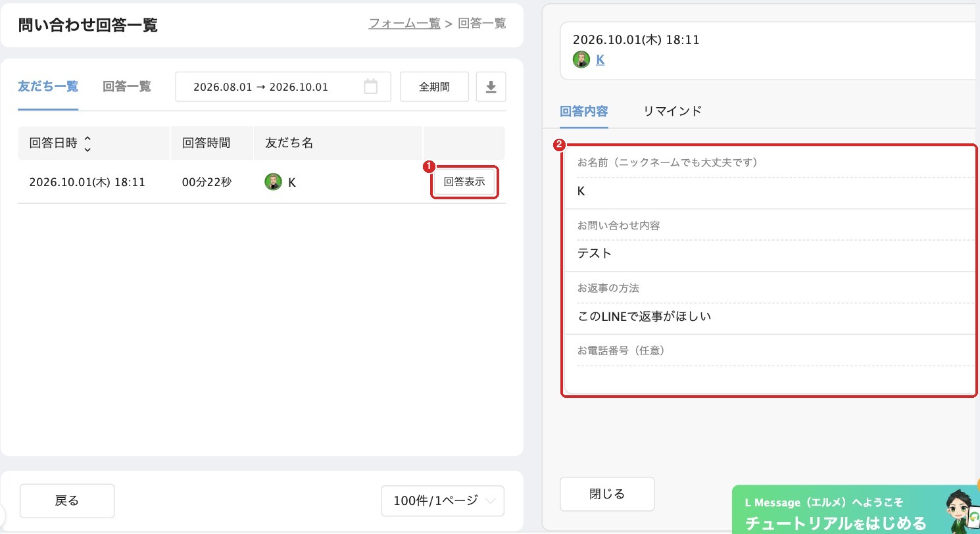Click K's avatar in the detail panel header

coord(581,60)
